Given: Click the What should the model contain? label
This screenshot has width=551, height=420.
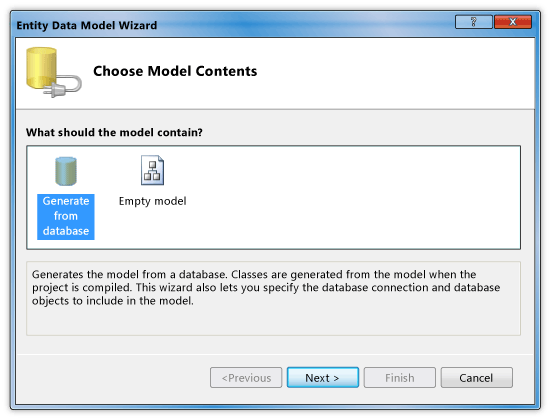Looking at the screenshot, I should pyautogui.click(x=114, y=133).
